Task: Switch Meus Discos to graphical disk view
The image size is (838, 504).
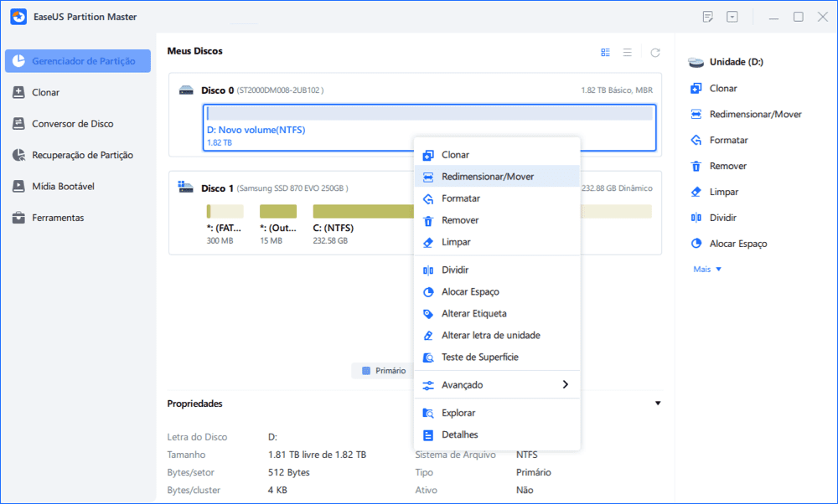Action: click(x=606, y=52)
